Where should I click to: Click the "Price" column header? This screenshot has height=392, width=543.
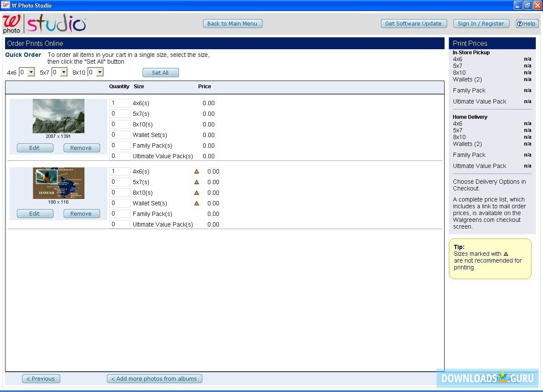point(204,87)
